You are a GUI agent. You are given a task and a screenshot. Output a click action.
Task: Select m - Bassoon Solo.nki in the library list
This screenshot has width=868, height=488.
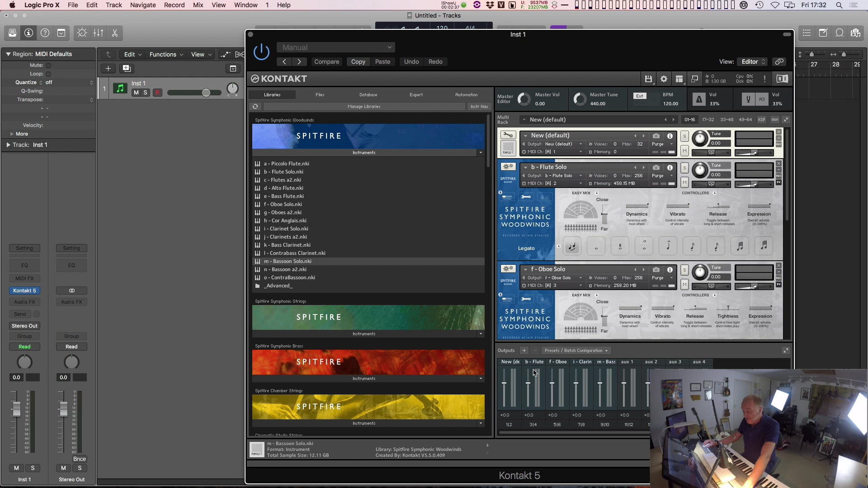click(x=368, y=262)
